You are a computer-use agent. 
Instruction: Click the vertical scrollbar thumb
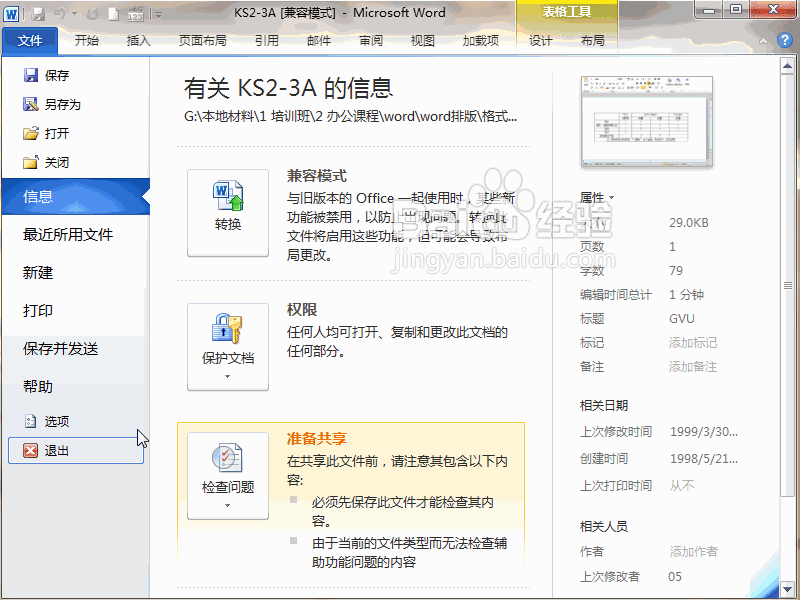point(787,285)
